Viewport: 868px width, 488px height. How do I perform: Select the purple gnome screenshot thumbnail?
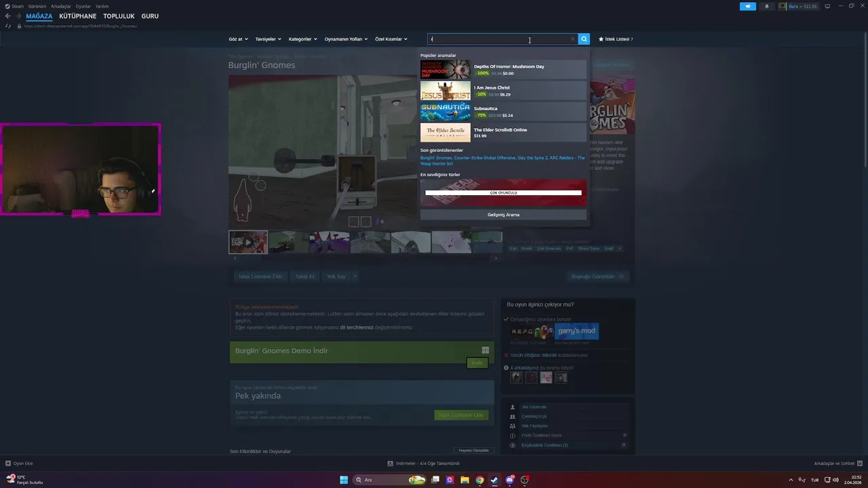click(330, 242)
